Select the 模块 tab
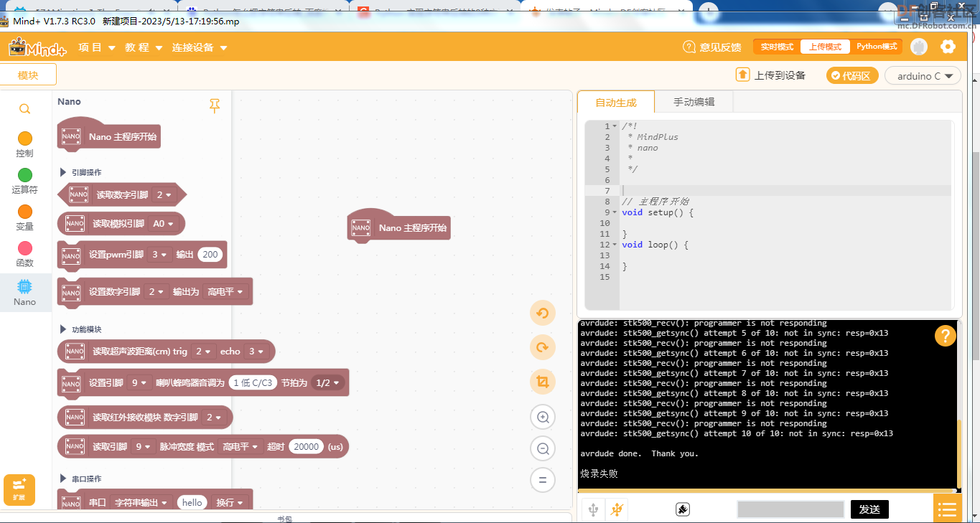This screenshot has height=523, width=980. (x=28, y=75)
